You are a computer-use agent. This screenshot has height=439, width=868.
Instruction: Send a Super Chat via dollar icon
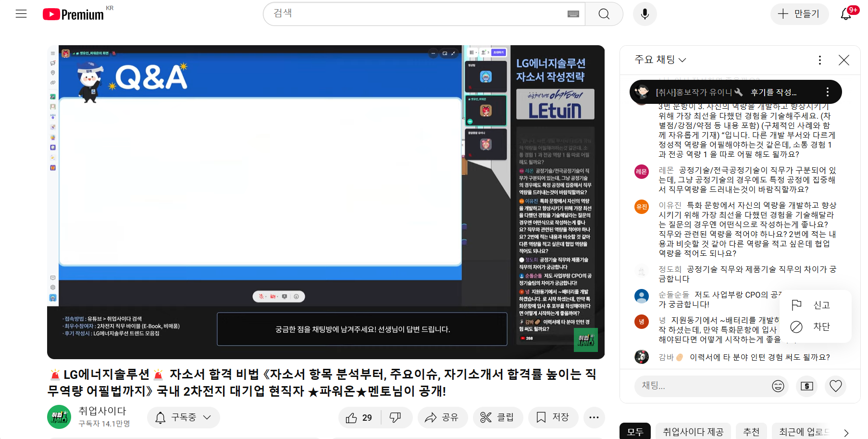point(806,386)
